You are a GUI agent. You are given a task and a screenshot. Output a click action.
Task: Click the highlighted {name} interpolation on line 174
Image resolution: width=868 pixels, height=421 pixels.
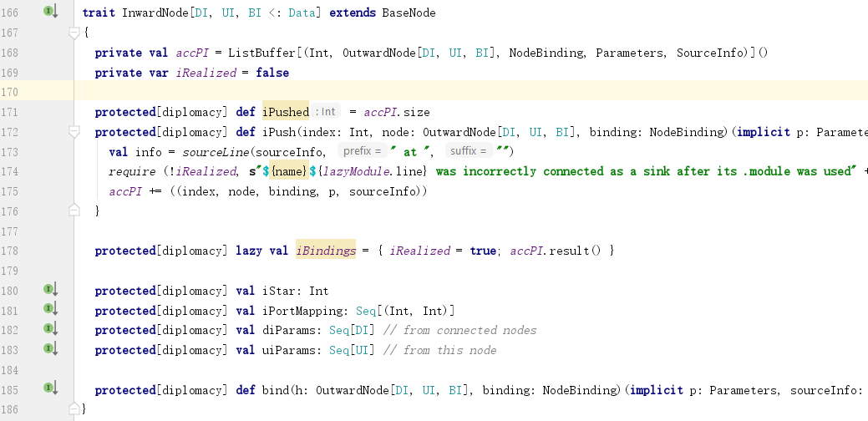point(289,171)
